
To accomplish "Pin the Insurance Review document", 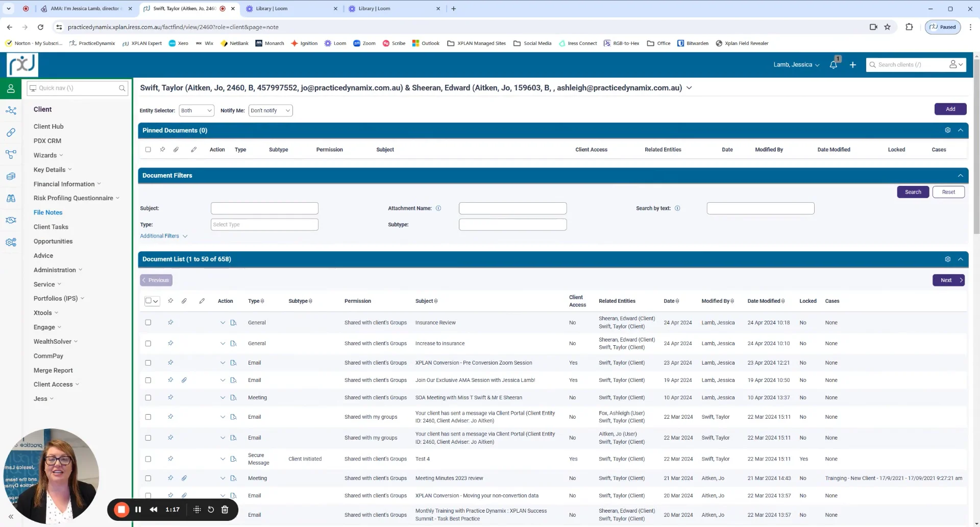I will point(170,323).
